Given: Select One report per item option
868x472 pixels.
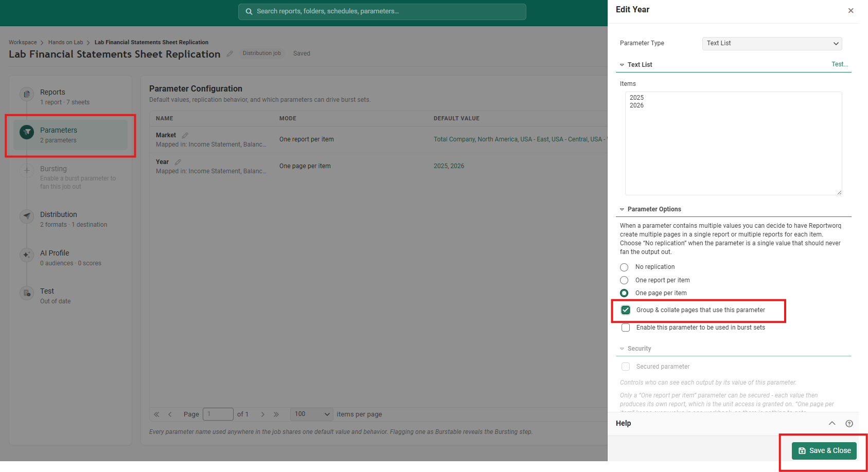Looking at the screenshot, I should [x=624, y=280].
